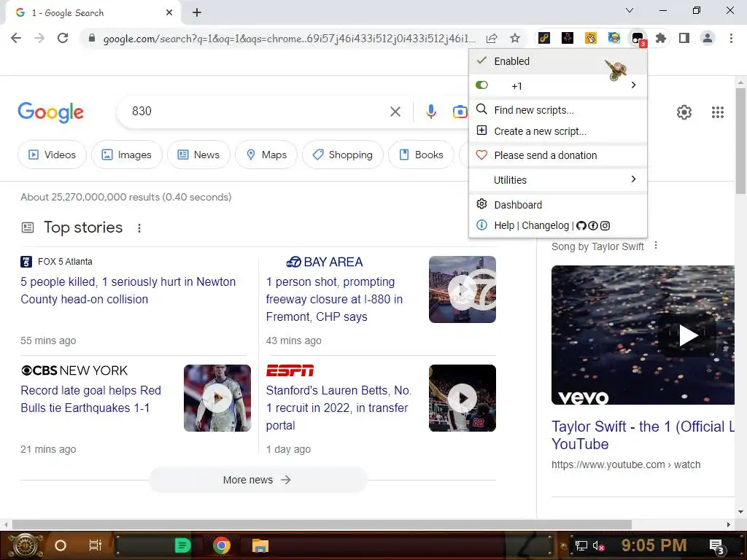Play the Bay Area news video thumbnail

pos(462,289)
